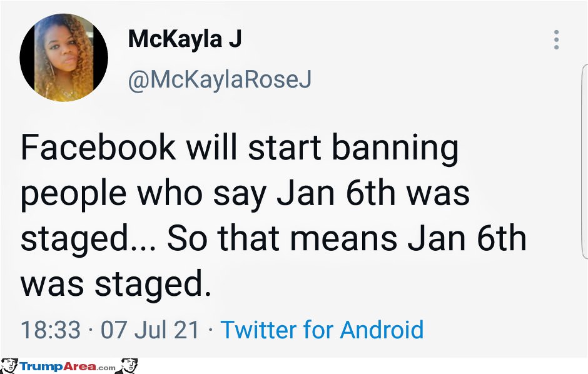Click the display name McKayla J
This screenshot has height=374, width=588.
coord(185,39)
